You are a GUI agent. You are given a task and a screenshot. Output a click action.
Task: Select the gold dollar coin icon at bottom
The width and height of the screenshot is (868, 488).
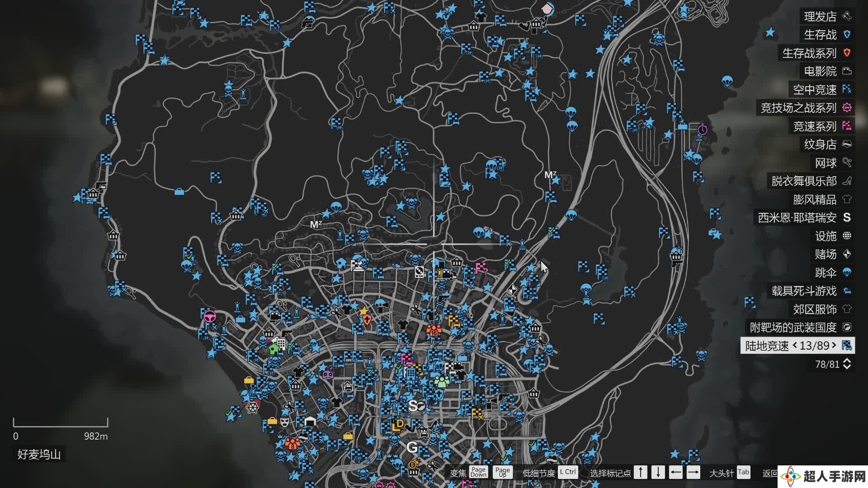[413, 464]
